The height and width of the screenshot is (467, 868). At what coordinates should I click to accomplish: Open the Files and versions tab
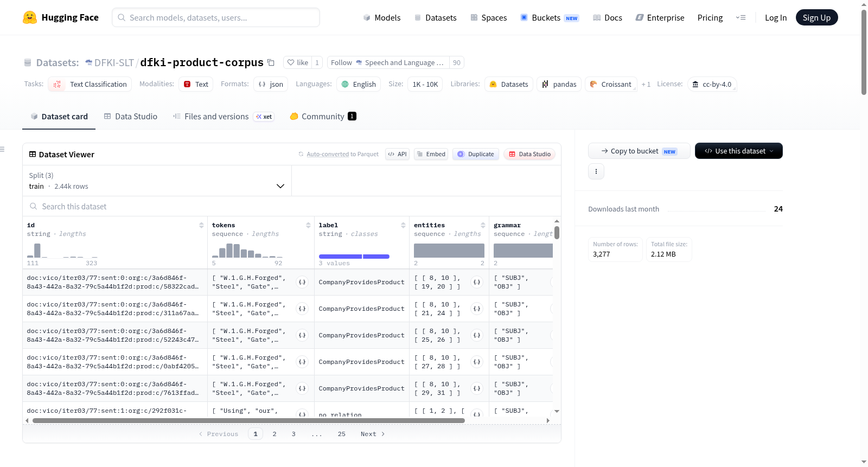pyautogui.click(x=224, y=116)
